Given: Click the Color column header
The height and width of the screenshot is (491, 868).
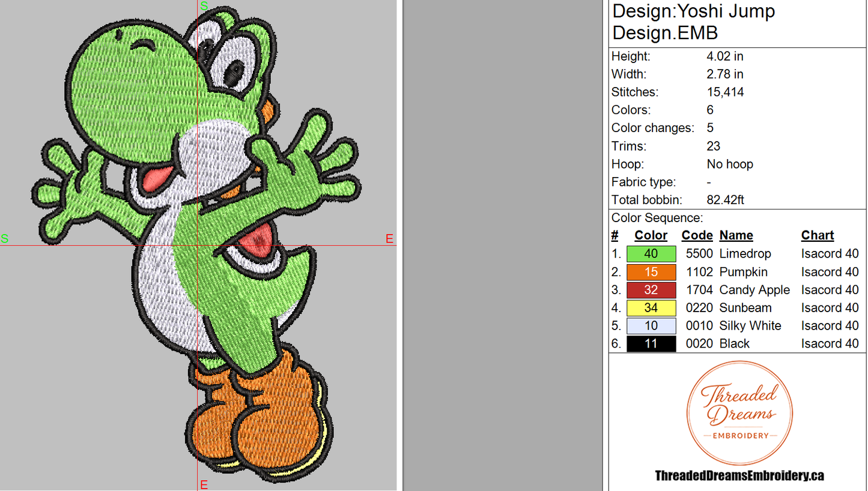Looking at the screenshot, I should click(651, 236).
